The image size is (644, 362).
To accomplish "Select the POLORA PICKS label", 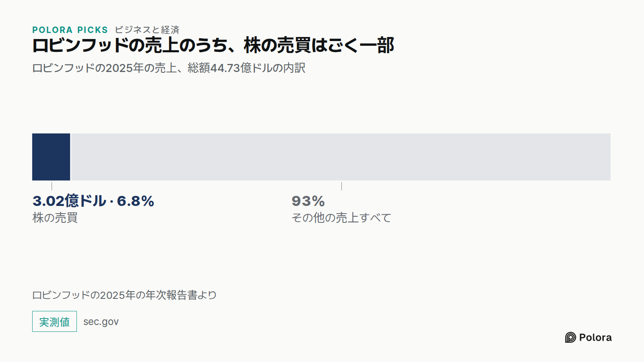I will click(70, 30).
